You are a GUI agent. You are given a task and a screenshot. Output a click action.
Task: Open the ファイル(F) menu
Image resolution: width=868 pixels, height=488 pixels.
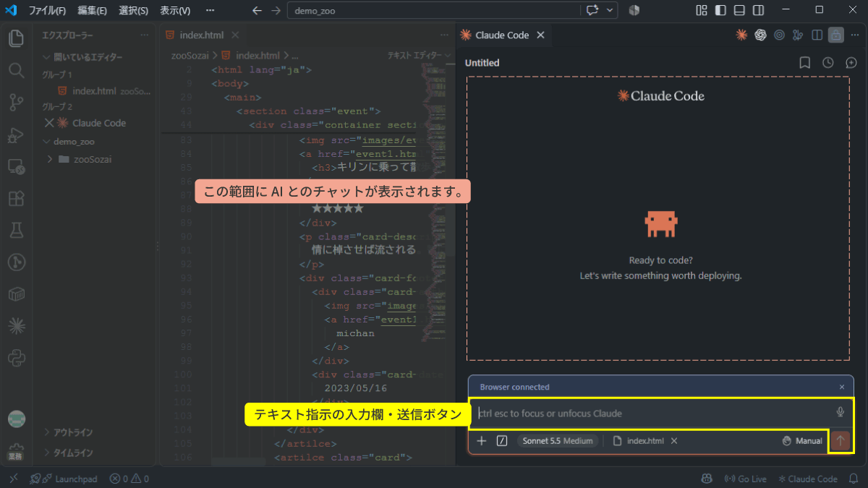coord(47,11)
